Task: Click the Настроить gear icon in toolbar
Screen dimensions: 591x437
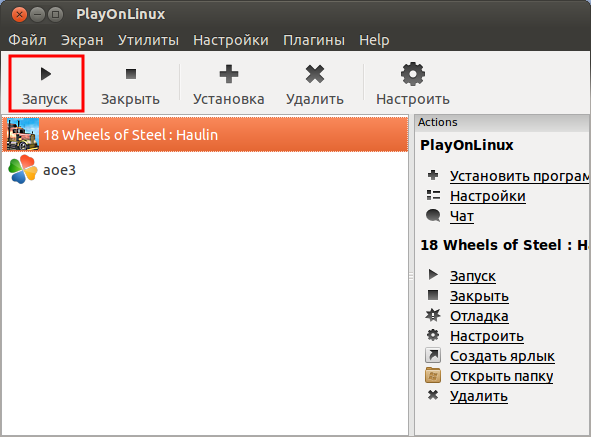Action: click(413, 74)
